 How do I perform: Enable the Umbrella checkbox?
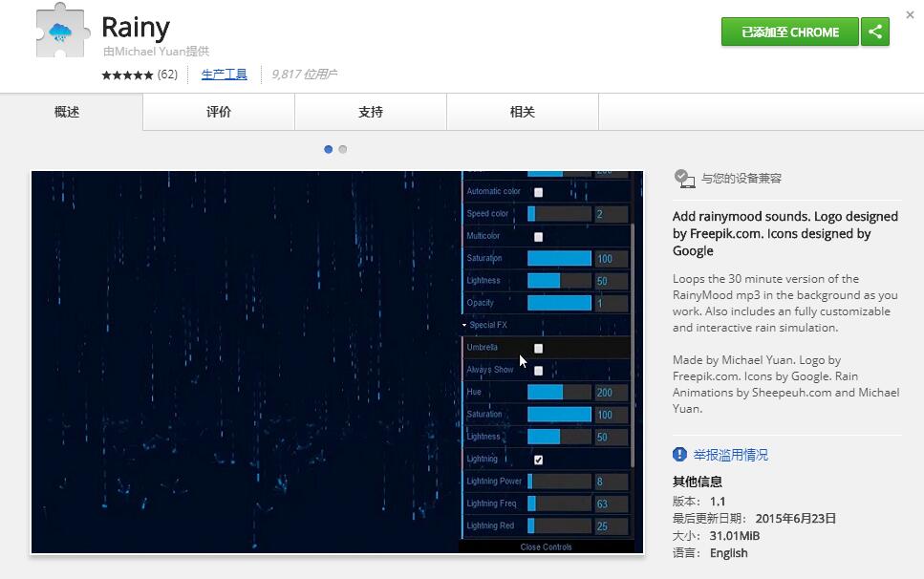tap(538, 347)
